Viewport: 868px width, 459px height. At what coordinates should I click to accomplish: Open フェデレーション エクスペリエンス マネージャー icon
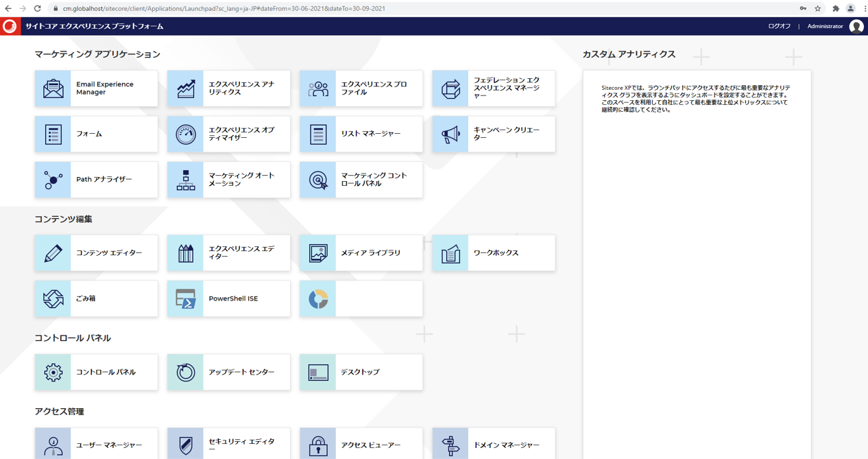(x=450, y=89)
